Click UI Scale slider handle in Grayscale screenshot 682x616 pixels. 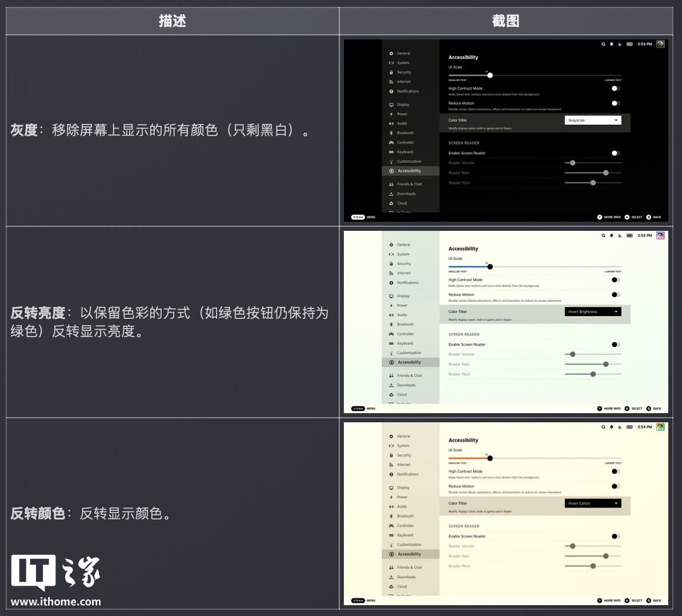click(x=490, y=75)
